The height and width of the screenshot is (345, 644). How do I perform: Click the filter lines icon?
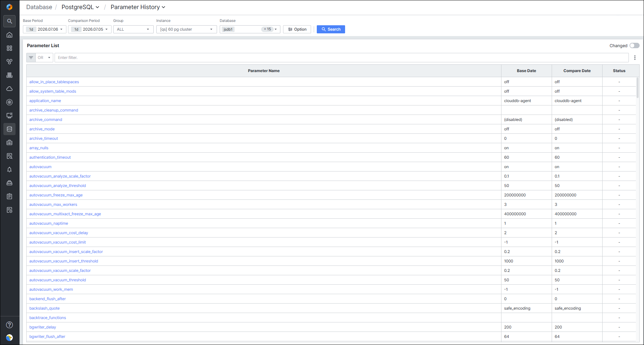(31, 58)
